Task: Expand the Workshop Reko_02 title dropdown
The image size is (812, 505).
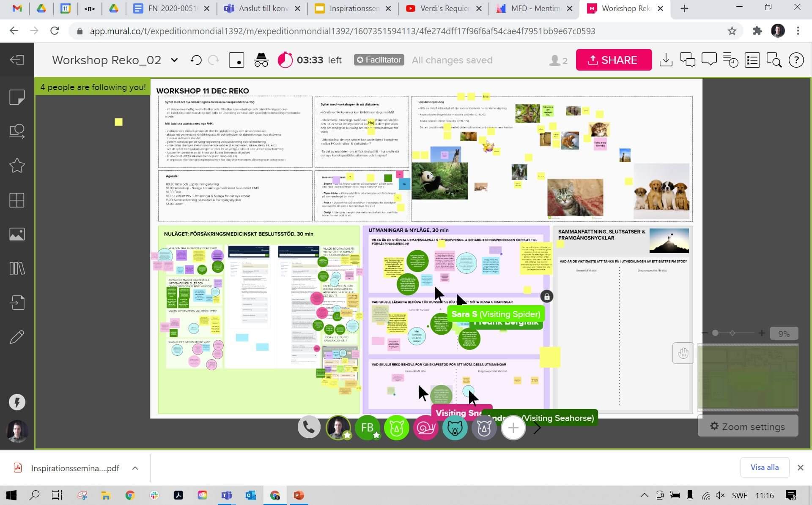Action: 174,60
